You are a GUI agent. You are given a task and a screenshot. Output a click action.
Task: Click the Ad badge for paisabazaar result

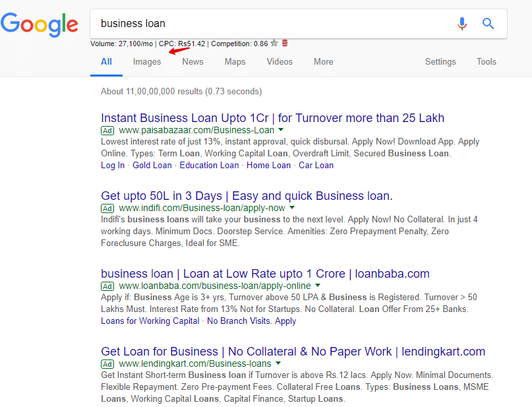(107, 131)
